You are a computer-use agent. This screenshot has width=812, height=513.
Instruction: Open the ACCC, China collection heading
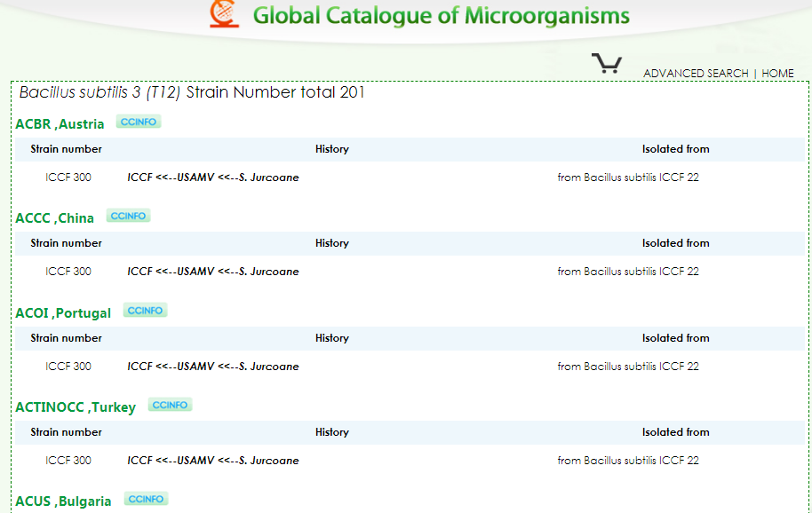tap(54, 218)
